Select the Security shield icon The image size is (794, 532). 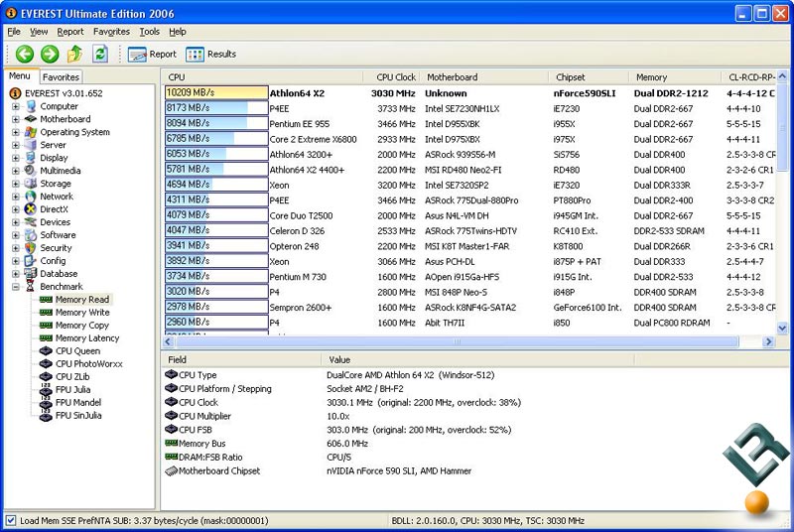(31, 248)
